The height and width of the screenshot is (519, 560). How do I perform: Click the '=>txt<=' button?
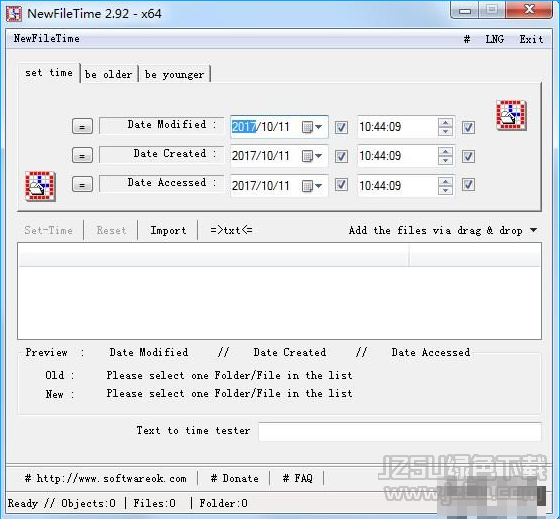(x=231, y=230)
